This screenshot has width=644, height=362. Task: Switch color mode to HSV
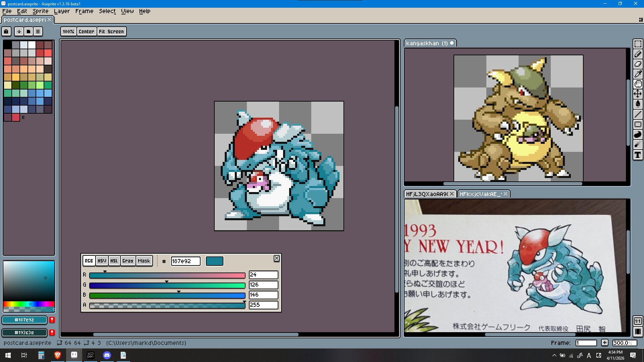click(102, 261)
